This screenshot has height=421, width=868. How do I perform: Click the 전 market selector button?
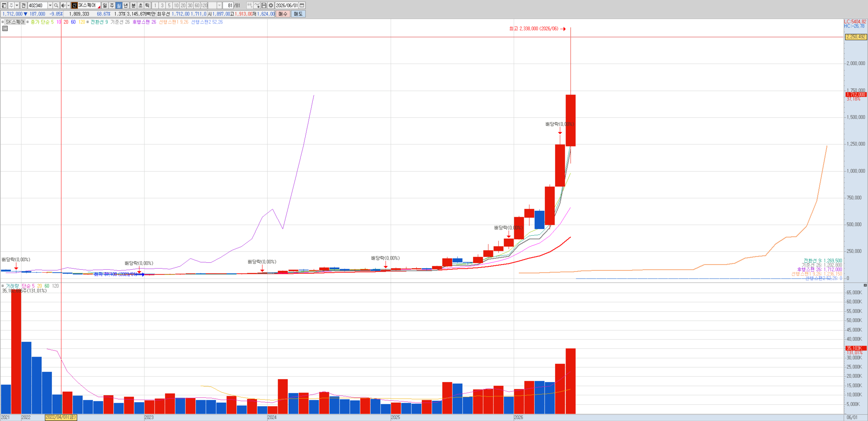[x=24, y=5]
